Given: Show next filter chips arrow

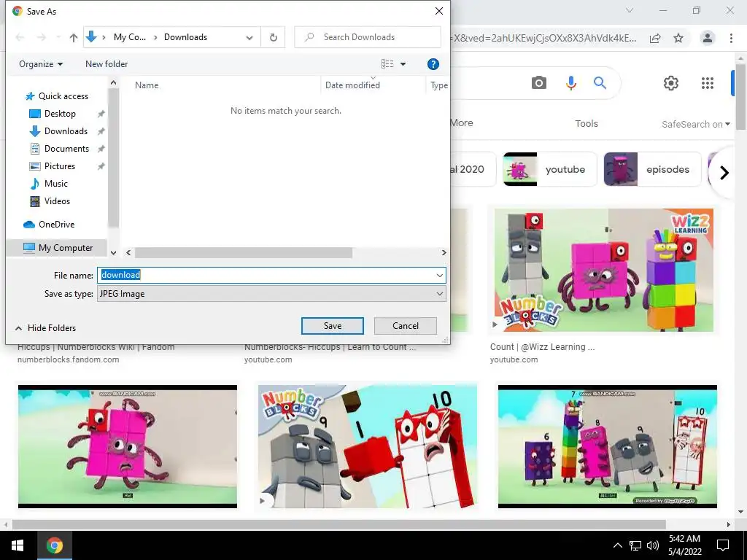Looking at the screenshot, I should tap(724, 172).
